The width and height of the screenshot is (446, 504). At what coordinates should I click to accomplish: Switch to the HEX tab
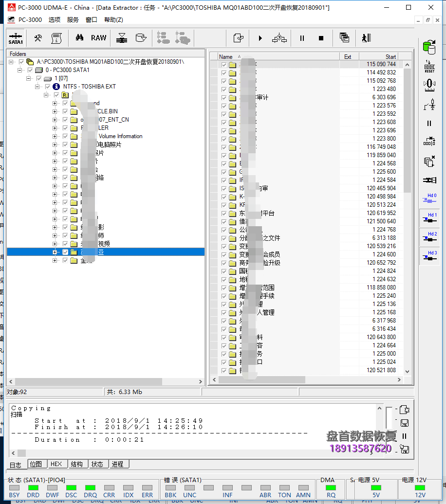tap(56, 464)
